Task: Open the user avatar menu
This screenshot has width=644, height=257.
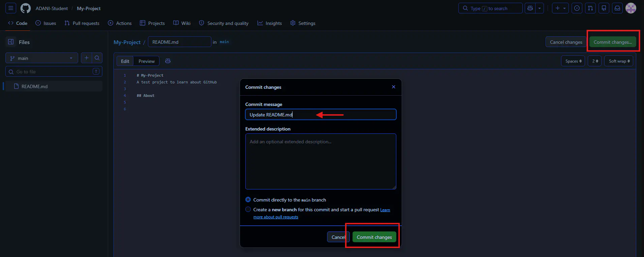Action: pos(631,8)
